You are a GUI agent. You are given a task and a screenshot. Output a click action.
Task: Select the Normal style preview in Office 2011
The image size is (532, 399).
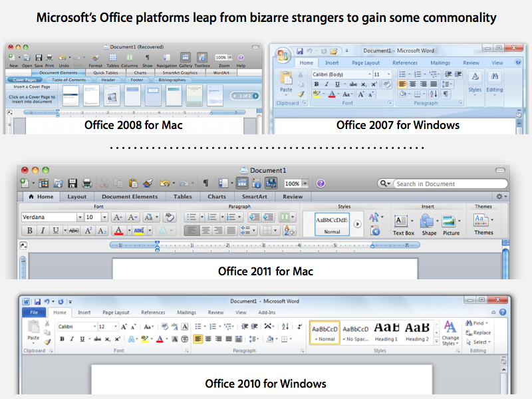(x=332, y=223)
